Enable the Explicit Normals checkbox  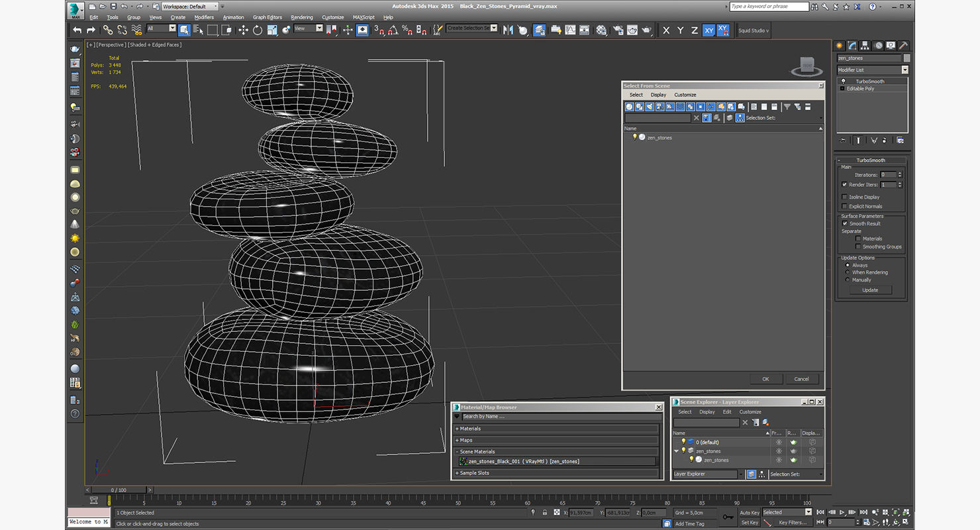(x=844, y=206)
